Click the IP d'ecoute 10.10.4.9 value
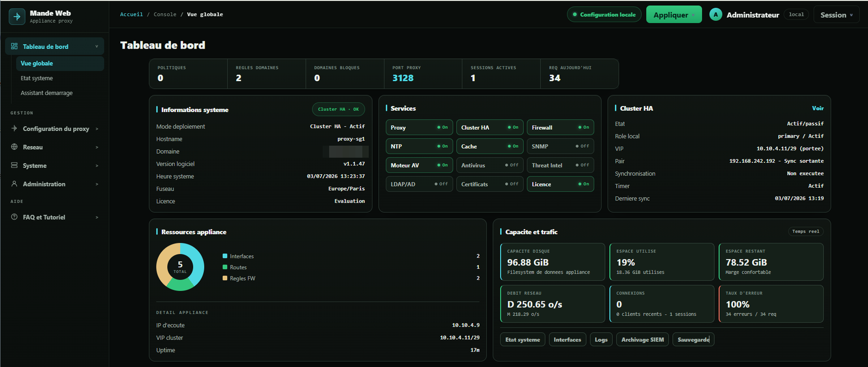The width and height of the screenshot is (868, 367). coord(466,325)
